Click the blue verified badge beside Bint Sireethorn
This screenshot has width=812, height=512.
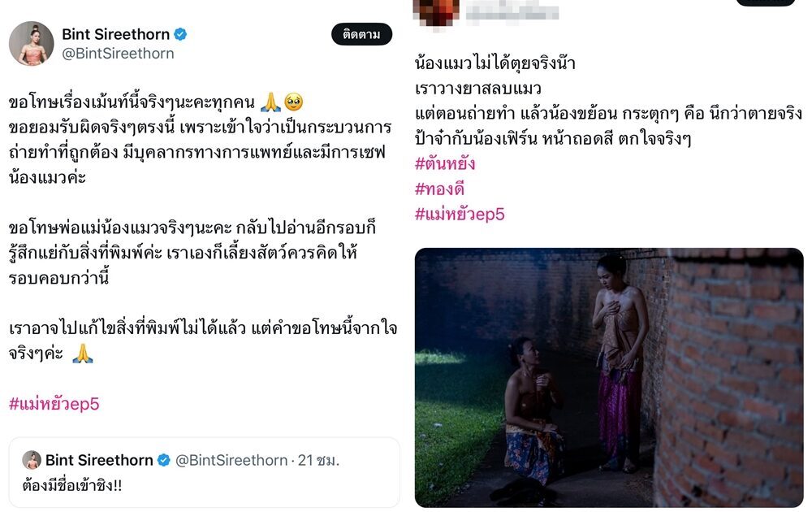tap(180, 34)
